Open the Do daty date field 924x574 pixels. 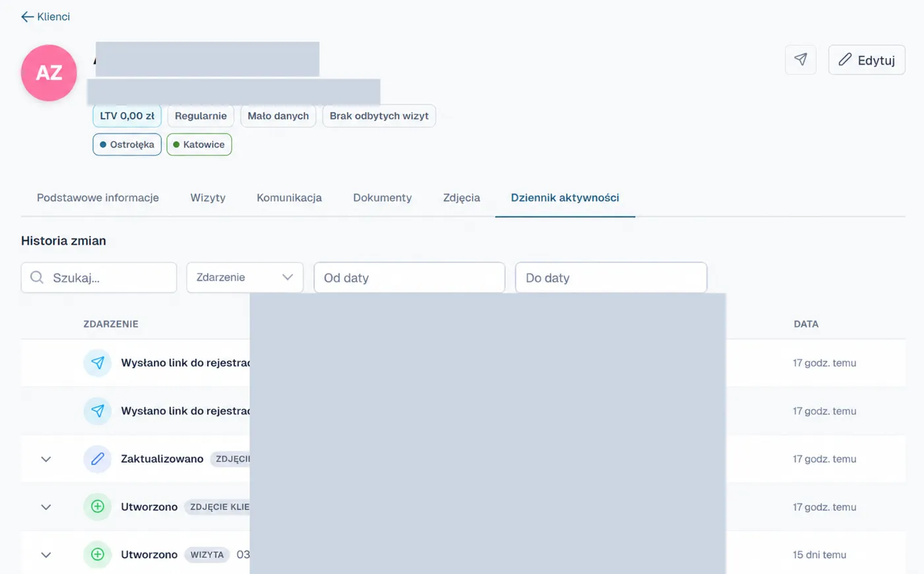(611, 278)
